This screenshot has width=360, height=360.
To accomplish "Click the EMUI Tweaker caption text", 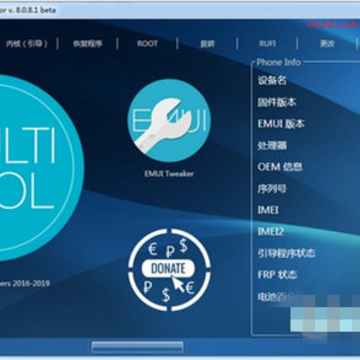I will (x=169, y=173).
